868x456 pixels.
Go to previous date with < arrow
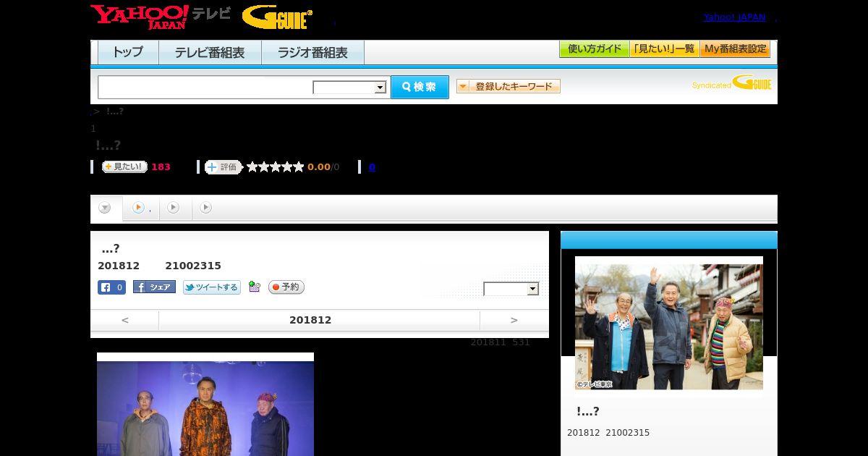(x=124, y=320)
